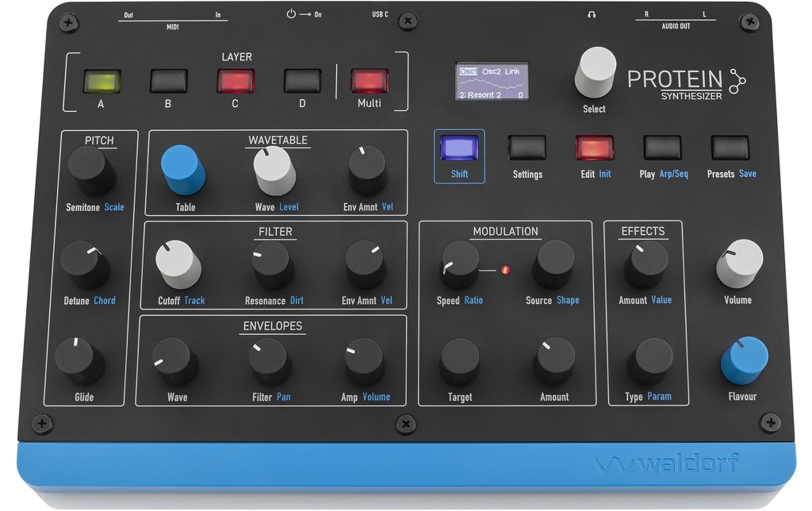The width and height of the screenshot is (812, 511).
Task: Hit the Play Arp/Seq button
Action: click(x=662, y=147)
